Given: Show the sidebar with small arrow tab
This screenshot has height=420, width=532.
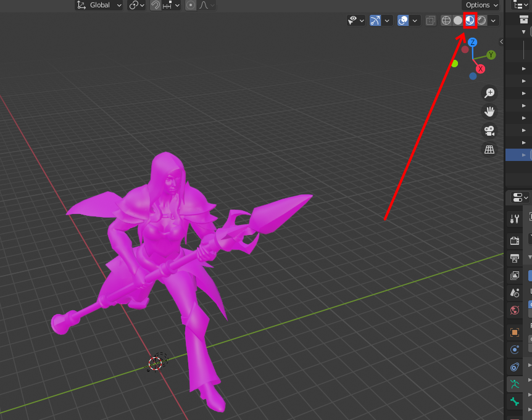Looking at the screenshot, I should click(x=501, y=42).
